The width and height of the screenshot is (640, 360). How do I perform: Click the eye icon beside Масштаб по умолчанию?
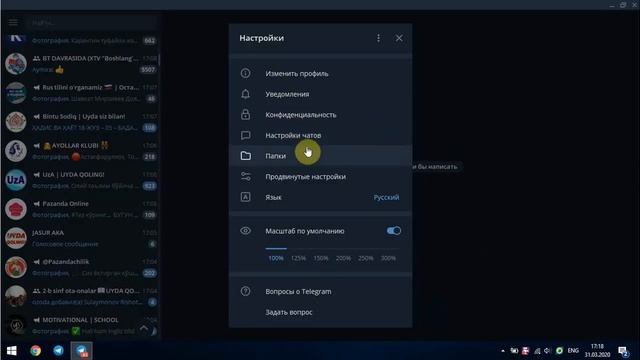(245, 231)
